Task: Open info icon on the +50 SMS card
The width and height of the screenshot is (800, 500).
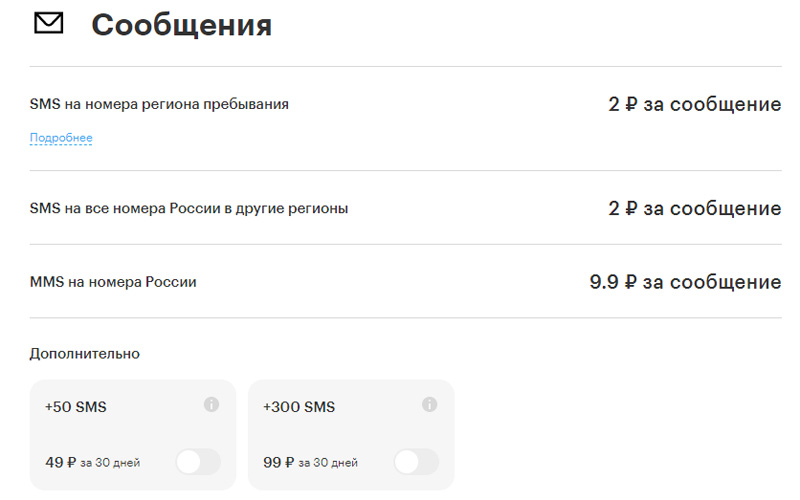Action: [211, 405]
